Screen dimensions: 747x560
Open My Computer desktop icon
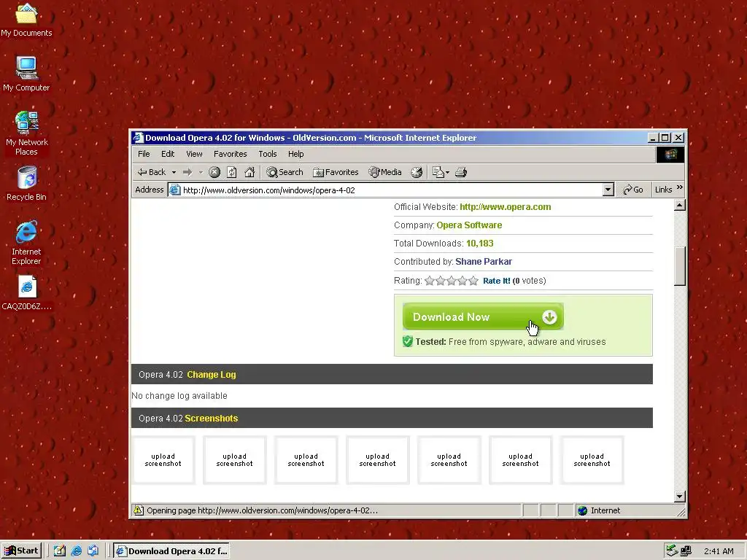pyautogui.click(x=26, y=74)
